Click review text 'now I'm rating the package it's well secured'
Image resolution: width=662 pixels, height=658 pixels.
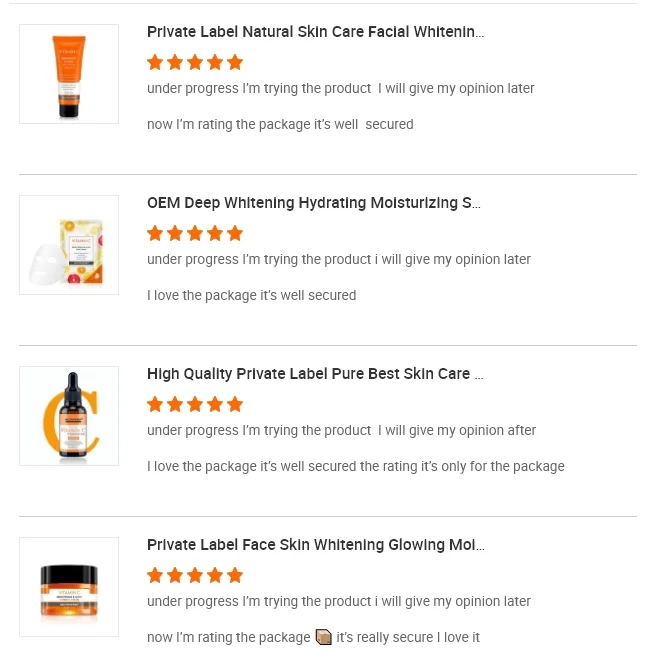click(x=280, y=125)
